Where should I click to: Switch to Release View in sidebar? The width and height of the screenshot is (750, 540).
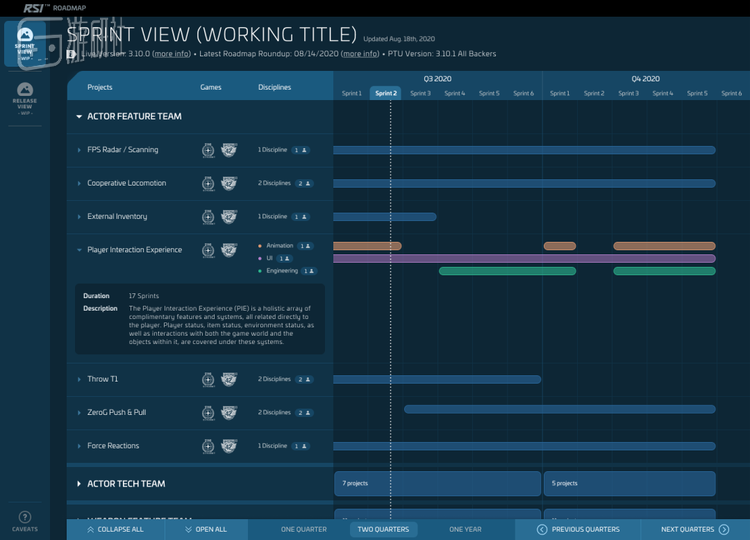(x=24, y=98)
